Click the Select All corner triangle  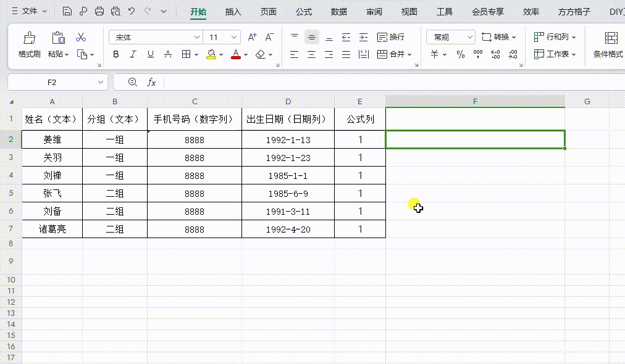[x=12, y=102]
